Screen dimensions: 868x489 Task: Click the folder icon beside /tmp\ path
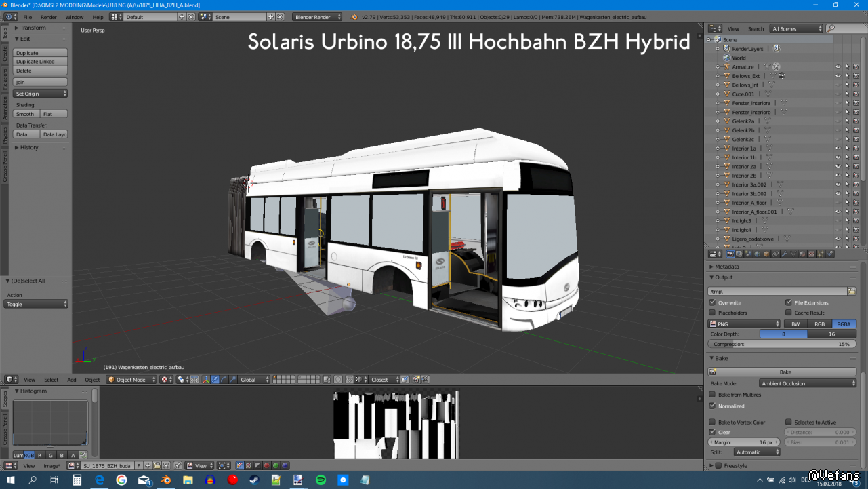[x=852, y=291]
